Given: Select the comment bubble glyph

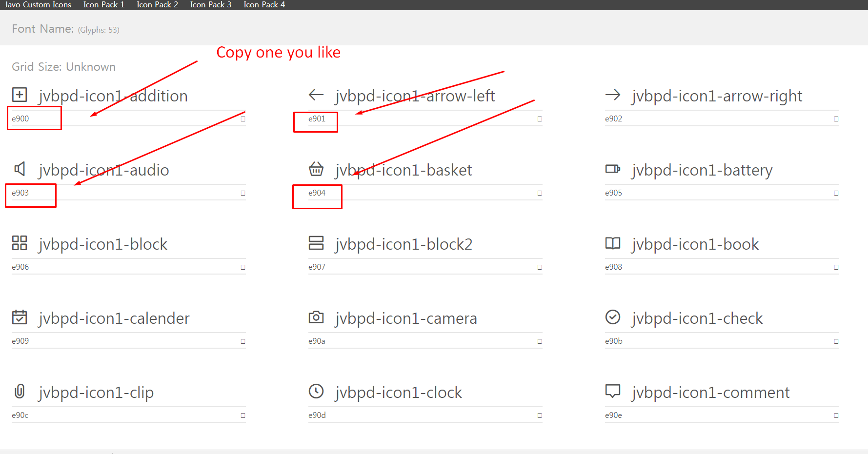Looking at the screenshot, I should [613, 391].
